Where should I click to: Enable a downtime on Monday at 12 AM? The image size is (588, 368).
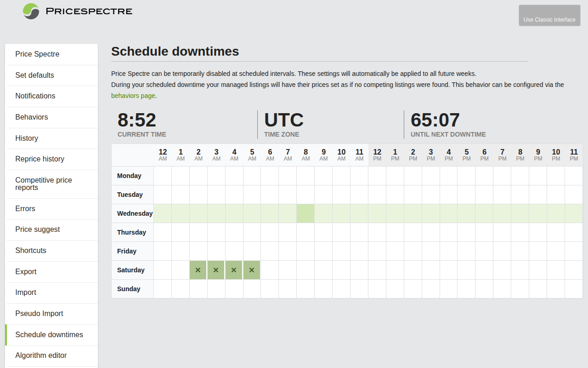(x=162, y=176)
